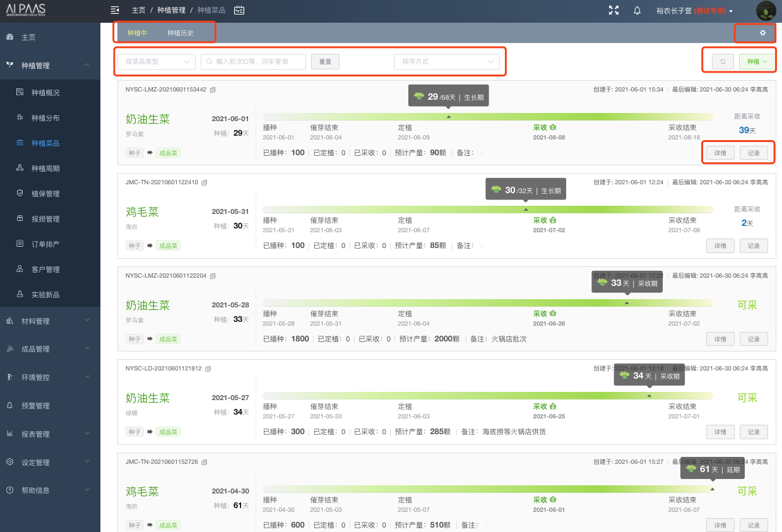Click the user avatar thumbnail
The height and width of the screenshot is (532, 782).
[766, 11]
